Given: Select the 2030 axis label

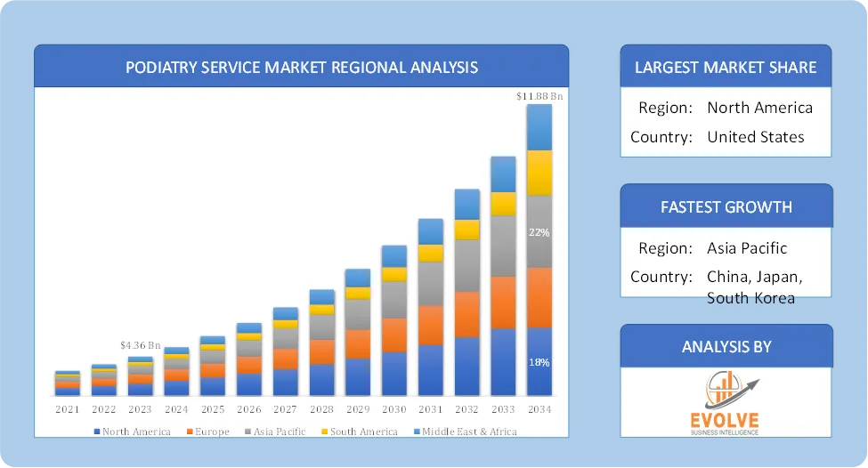Looking at the screenshot, I should [394, 409].
